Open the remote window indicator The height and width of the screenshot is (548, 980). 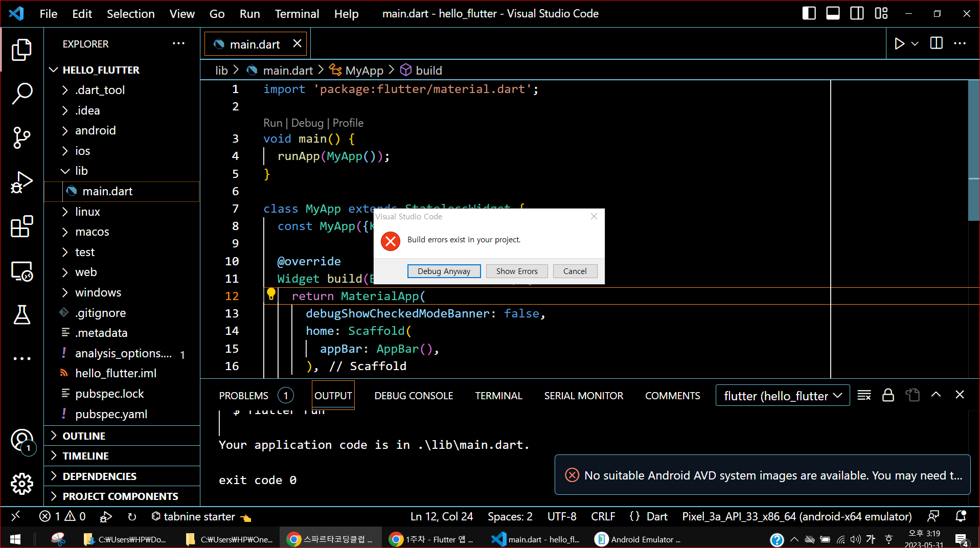point(16,516)
